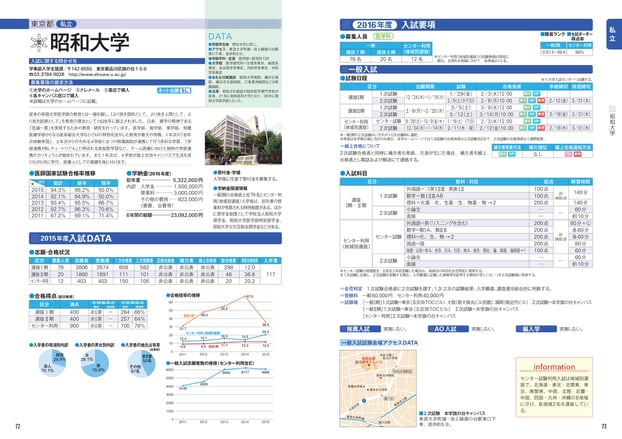Click the 2016年度 pill in the right header
622x439 pixels.
374,25
